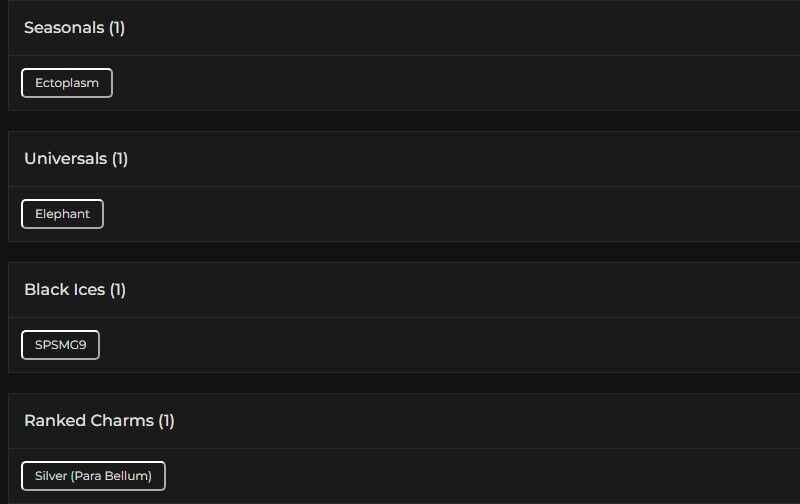The width and height of the screenshot is (800, 504).
Task: Click the Black Ices item count (1)
Action: pyautogui.click(x=118, y=290)
